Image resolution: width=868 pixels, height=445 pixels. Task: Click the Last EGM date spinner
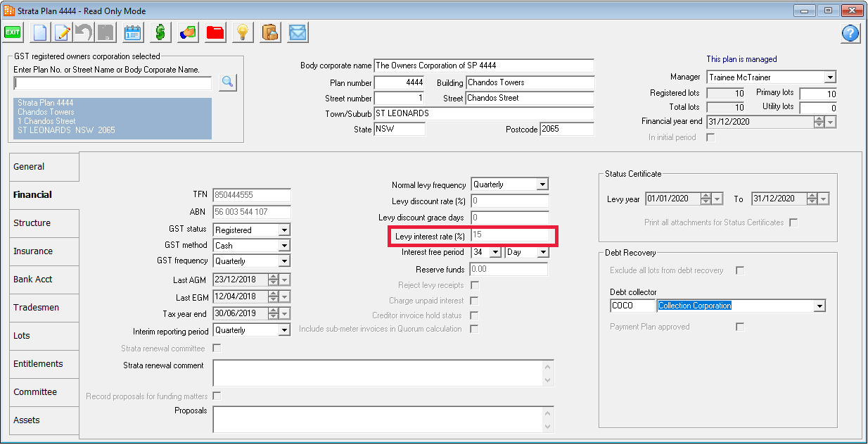click(273, 297)
